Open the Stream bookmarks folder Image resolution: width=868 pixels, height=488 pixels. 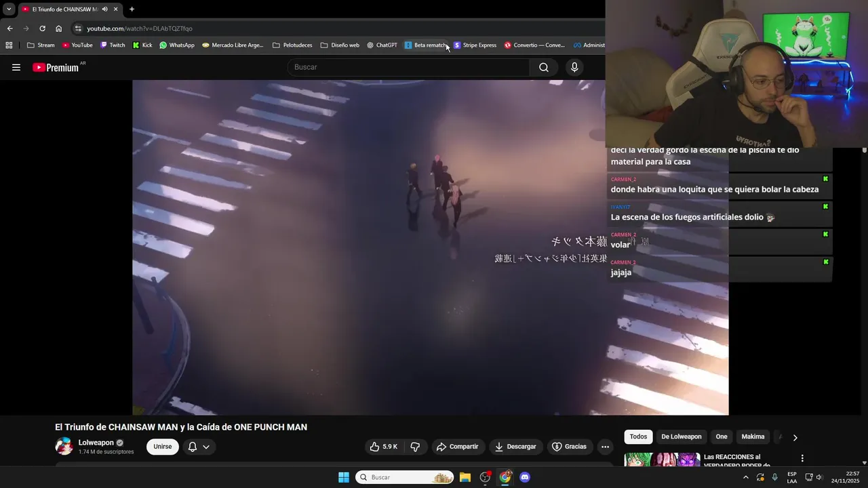click(41, 45)
